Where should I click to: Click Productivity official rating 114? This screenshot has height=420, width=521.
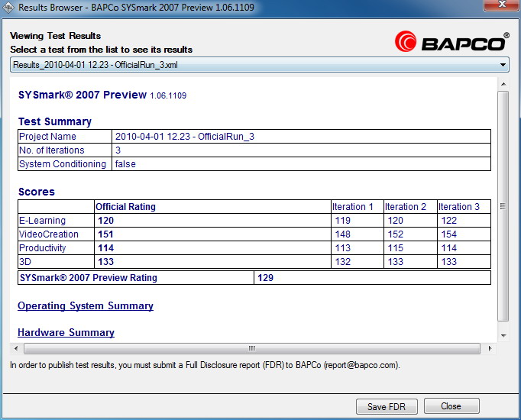click(x=105, y=248)
